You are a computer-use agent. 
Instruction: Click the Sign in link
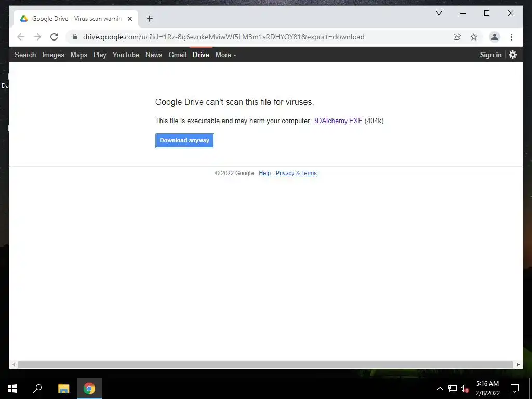pyautogui.click(x=490, y=55)
